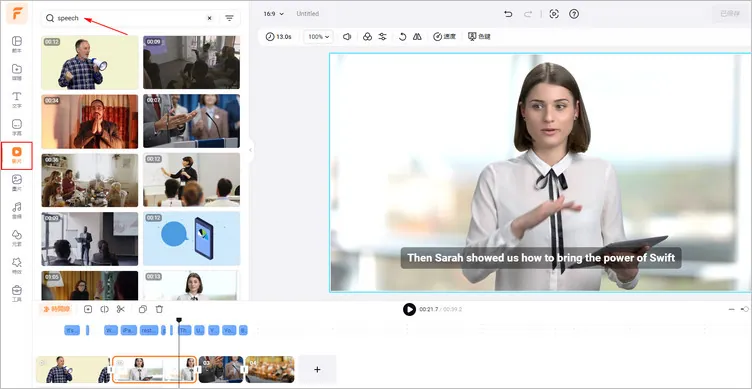Select the speech bubble phone animation thumbnail
The width and height of the screenshot is (752, 389).
191,239
